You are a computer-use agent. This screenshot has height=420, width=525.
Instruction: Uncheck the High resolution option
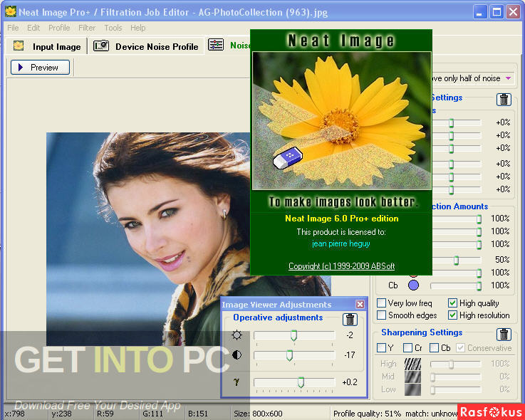[x=452, y=315]
